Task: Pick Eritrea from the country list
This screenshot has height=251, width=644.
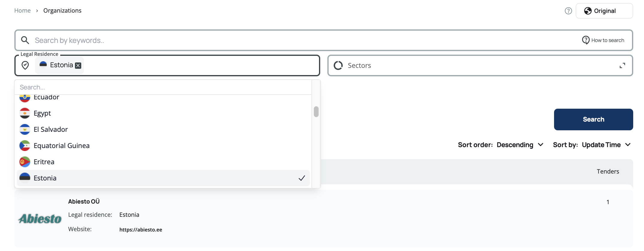Action: click(x=44, y=162)
